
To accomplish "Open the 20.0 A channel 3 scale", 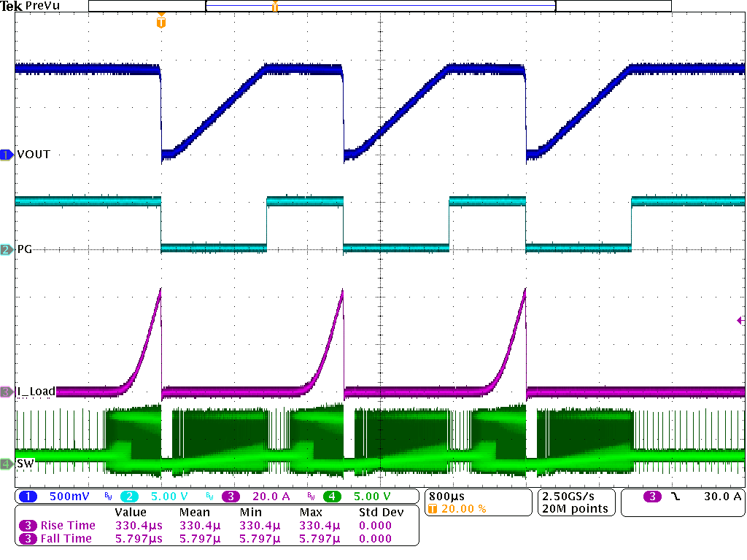I will point(271,497).
